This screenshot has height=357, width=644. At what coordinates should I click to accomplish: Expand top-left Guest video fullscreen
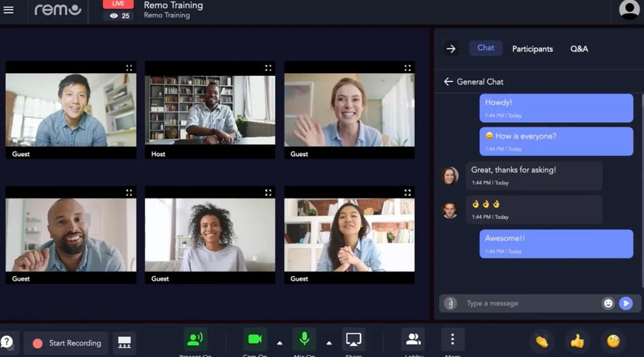point(129,68)
